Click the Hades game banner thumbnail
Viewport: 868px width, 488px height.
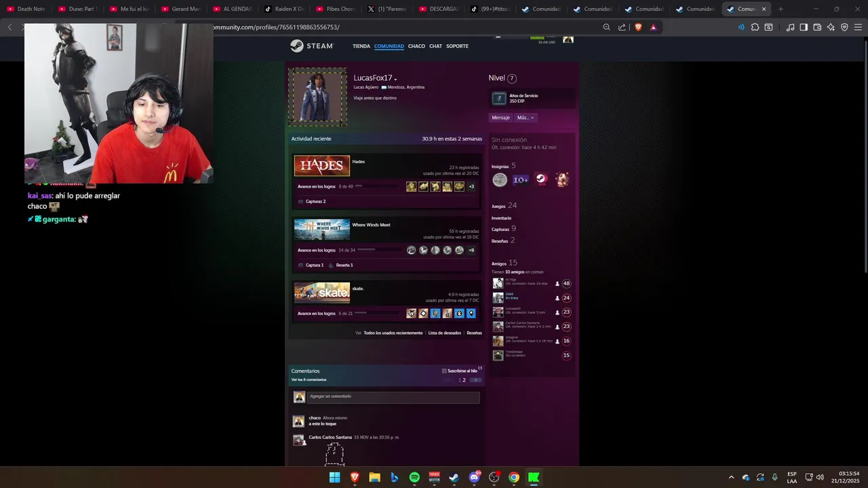[x=322, y=166]
